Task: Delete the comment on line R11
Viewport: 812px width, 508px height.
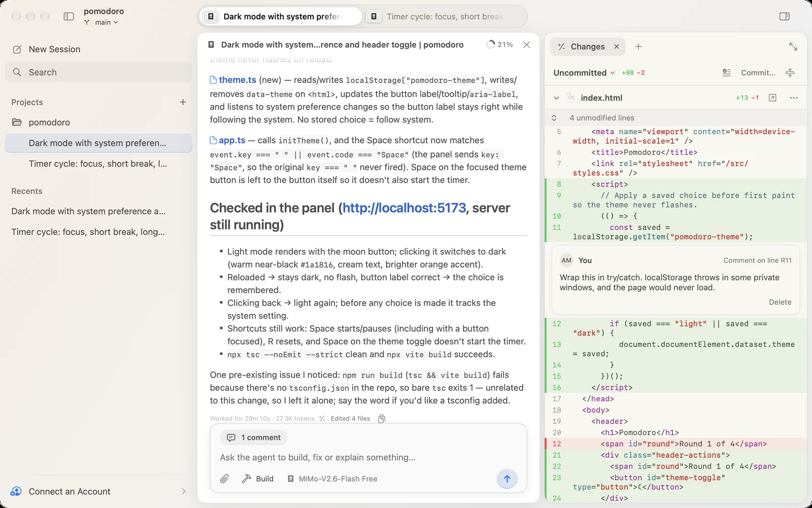Action: point(780,302)
